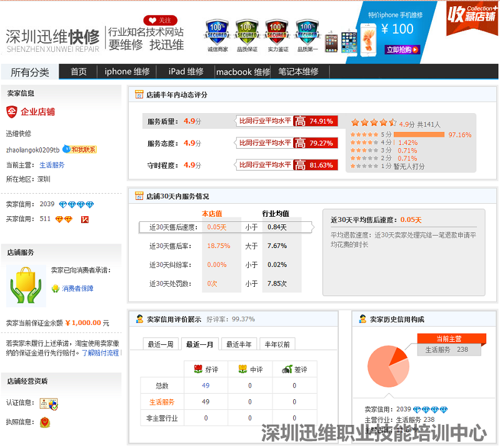This screenshot has width=500, height=448.
Task: Open the macbook 维修 menu item
Action: (243, 72)
